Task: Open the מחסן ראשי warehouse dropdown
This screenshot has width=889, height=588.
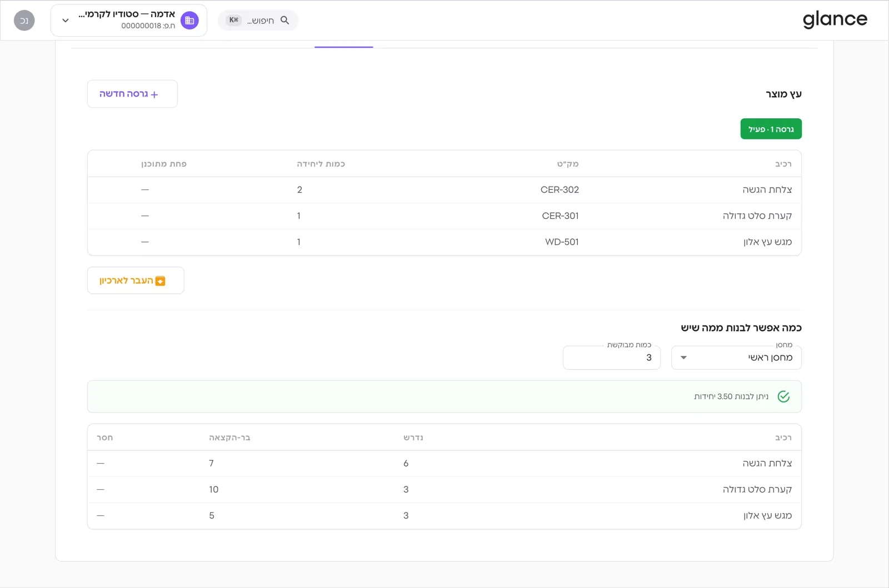Action: pos(736,358)
